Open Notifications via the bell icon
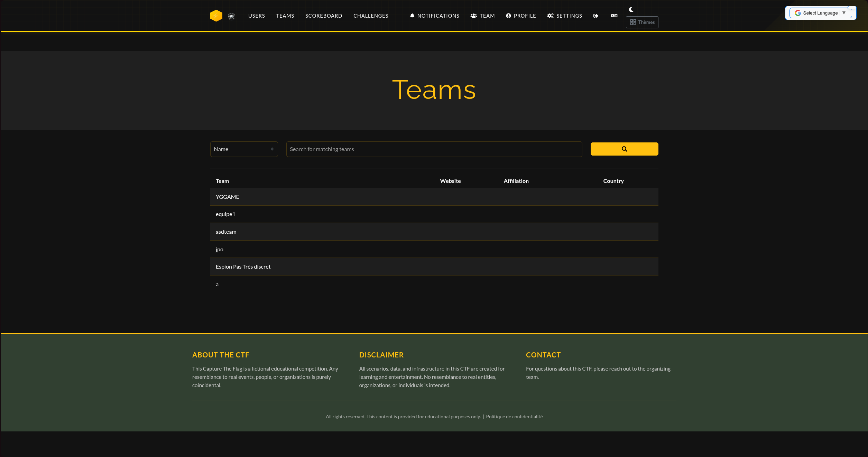The width and height of the screenshot is (868, 457). point(412,16)
